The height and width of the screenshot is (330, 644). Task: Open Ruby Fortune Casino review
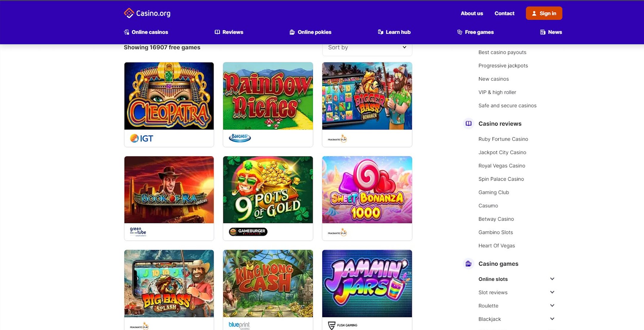[503, 139]
